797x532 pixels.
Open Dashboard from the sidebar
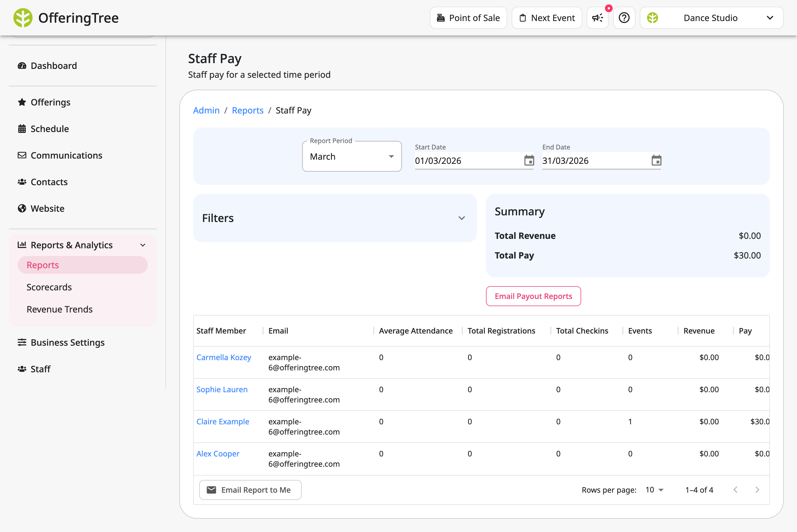click(x=54, y=66)
